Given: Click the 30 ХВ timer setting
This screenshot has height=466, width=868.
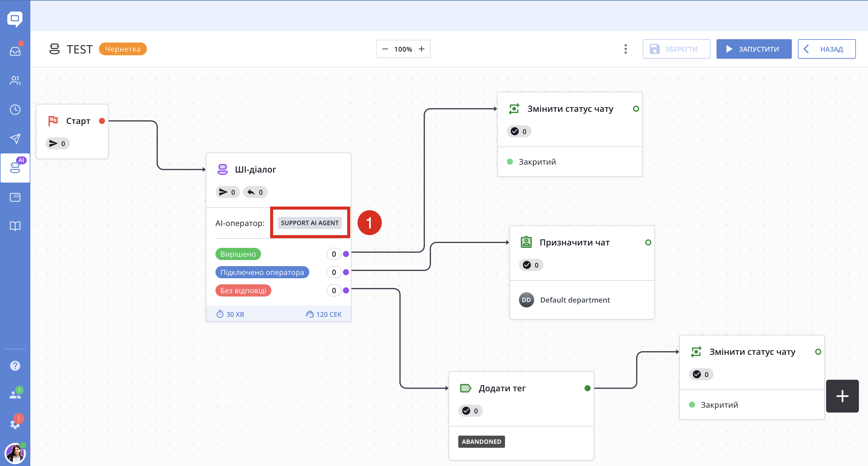Looking at the screenshot, I should click(230, 314).
